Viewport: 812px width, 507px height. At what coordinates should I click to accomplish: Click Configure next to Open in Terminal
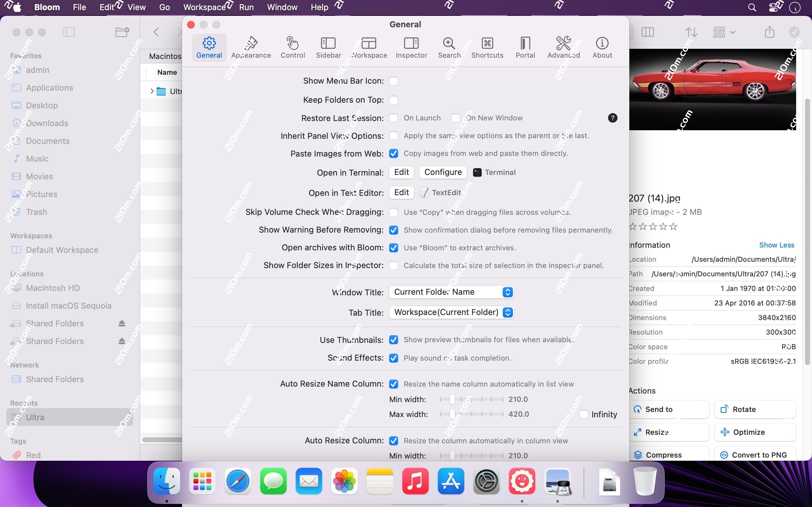click(442, 172)
